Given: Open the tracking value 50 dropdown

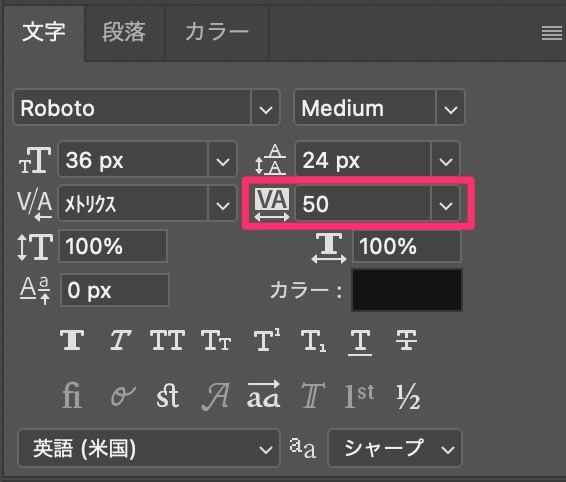Looking at the screenshot, I should pos(446,204).
